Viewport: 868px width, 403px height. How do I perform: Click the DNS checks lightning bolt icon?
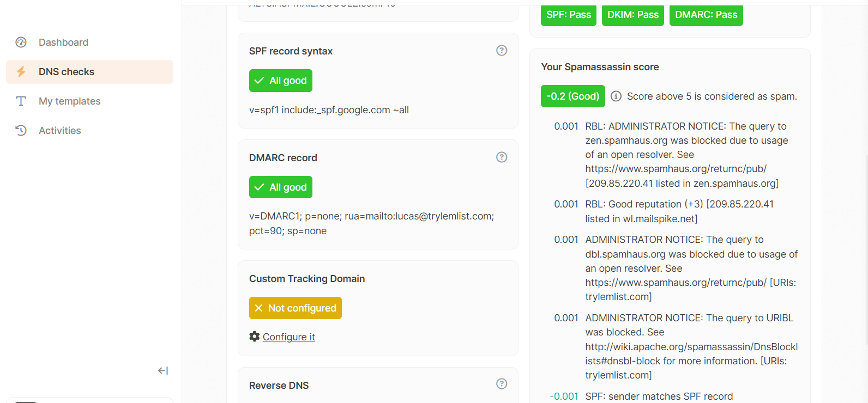click(x=21, y=72)
